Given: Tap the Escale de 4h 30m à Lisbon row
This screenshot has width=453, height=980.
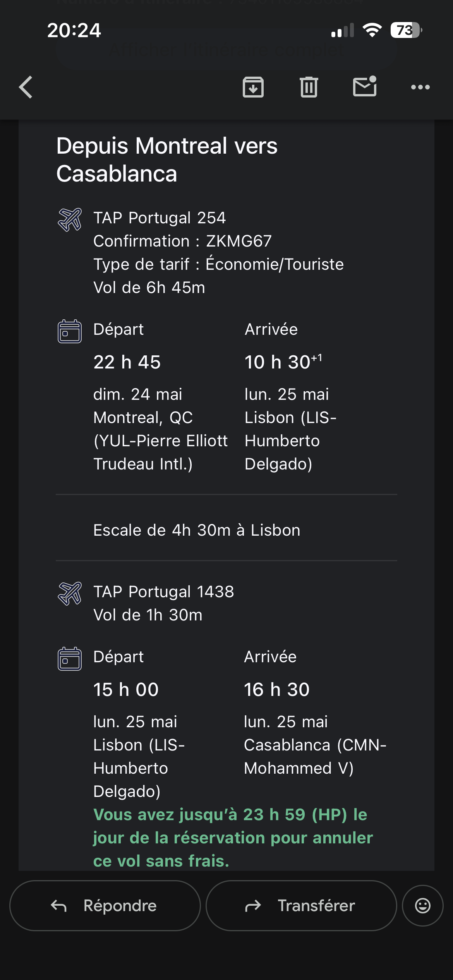Looking at the screenshot, I should 197,530.
